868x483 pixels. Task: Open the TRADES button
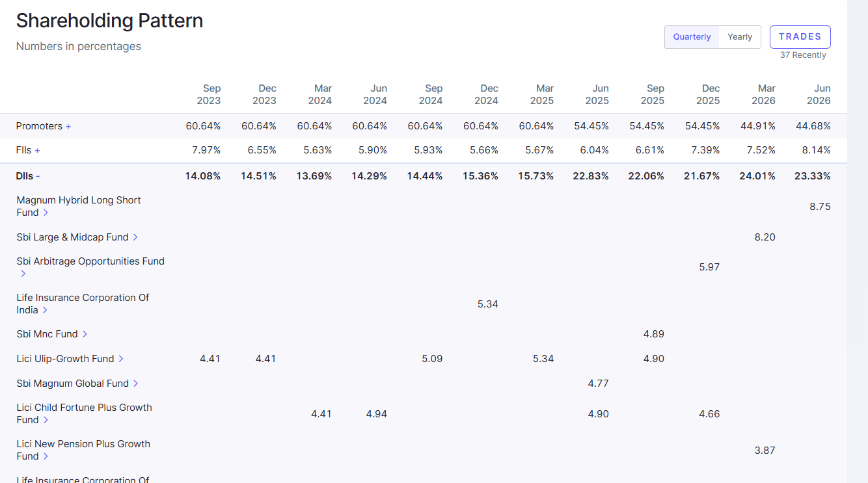click(x=800, y=37)
